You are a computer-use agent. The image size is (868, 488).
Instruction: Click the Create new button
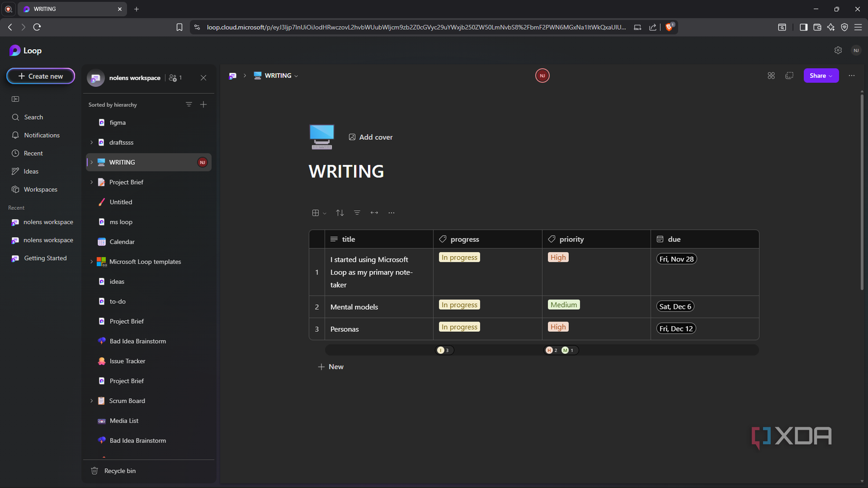coord(41,76)
